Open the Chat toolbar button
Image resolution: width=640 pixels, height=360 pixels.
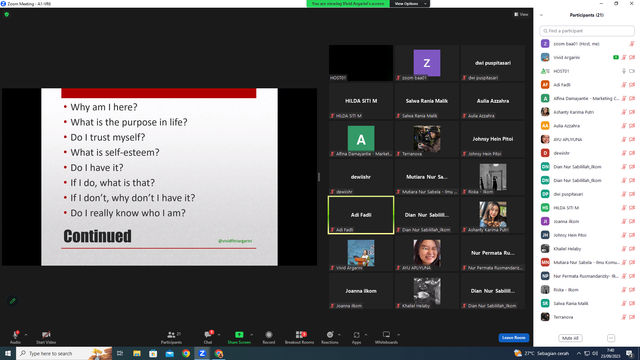(208, 337)
